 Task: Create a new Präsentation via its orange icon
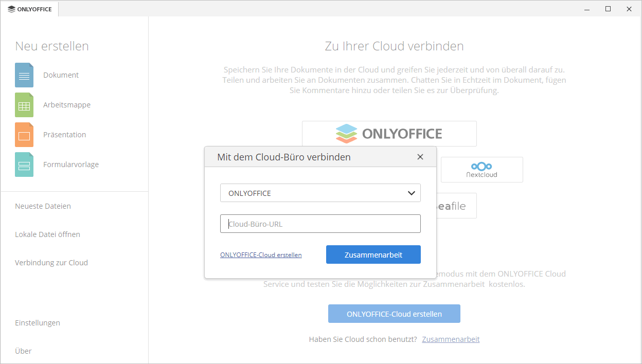24,135
